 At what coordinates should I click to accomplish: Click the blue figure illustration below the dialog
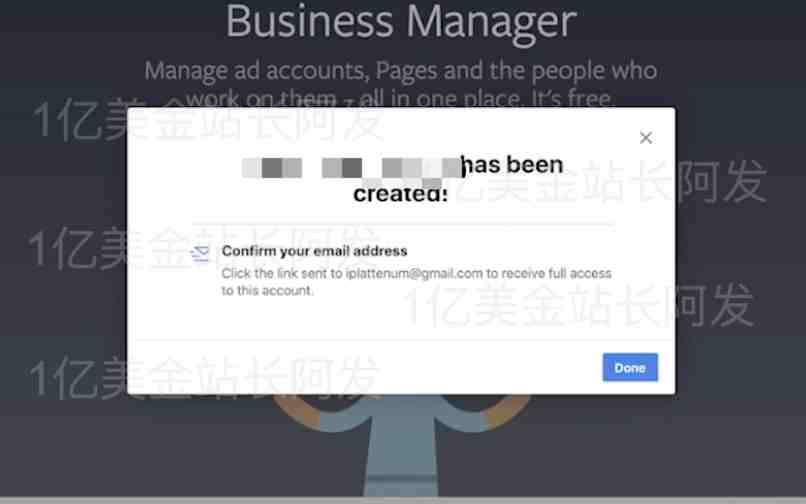[x=402, y=447]
